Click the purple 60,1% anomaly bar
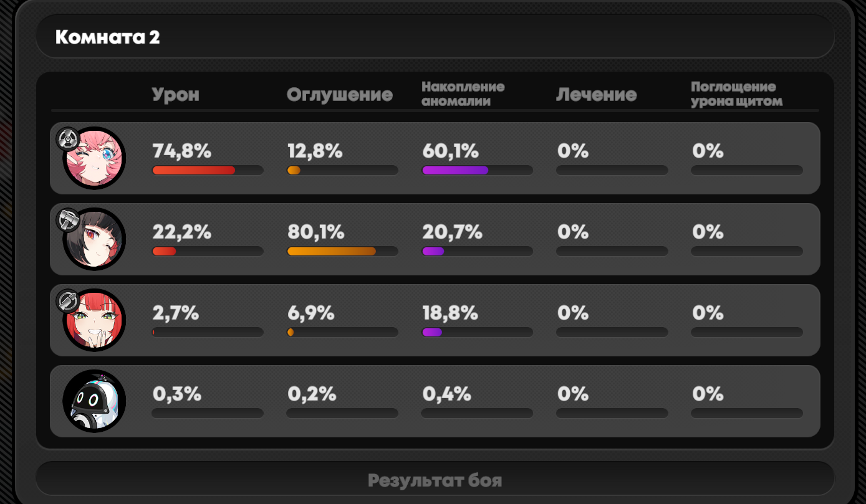This screenshot has height=504, width=866. point(455,170)
